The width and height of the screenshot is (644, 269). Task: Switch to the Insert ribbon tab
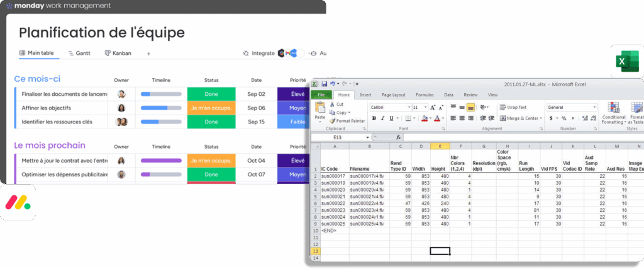365,95
